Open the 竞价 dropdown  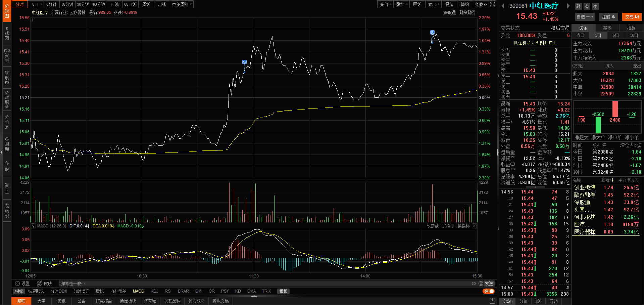pyautogui.click(x=386, y=4)
